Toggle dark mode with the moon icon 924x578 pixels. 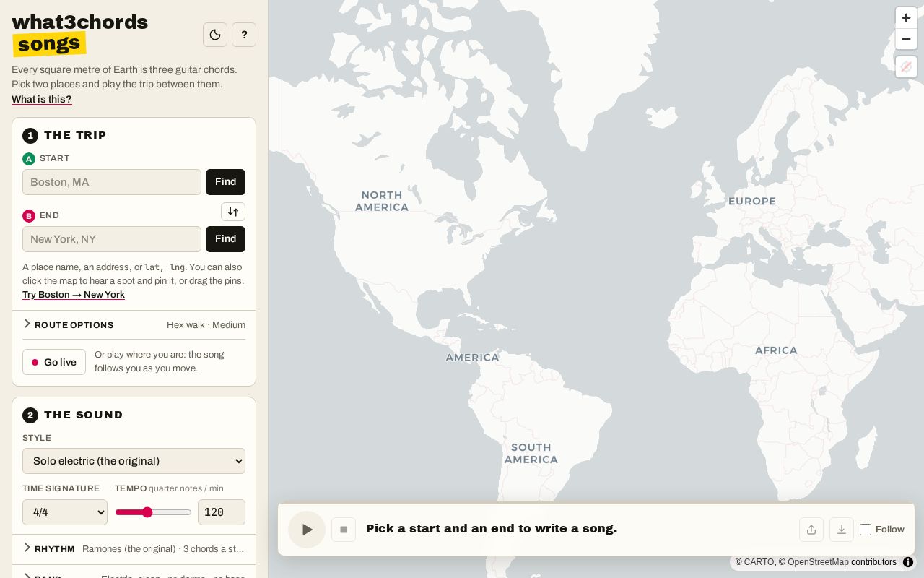tap(215, 35)
